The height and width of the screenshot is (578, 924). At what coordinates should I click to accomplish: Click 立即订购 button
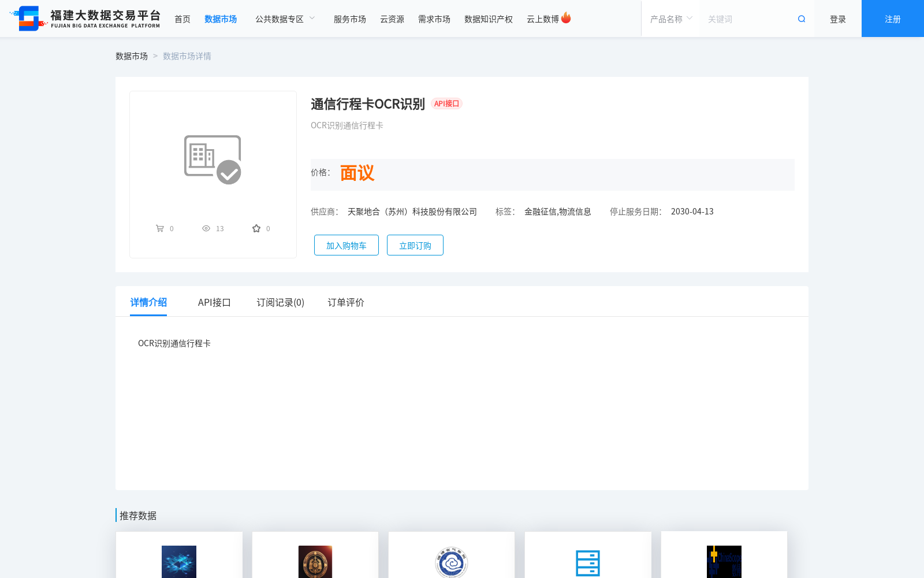point(415,245)
